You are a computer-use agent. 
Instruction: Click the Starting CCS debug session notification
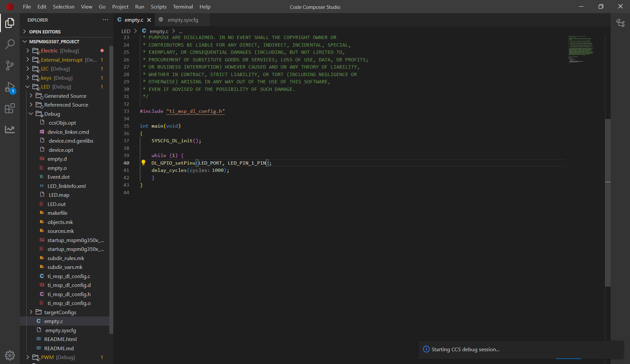click(521, 350)
